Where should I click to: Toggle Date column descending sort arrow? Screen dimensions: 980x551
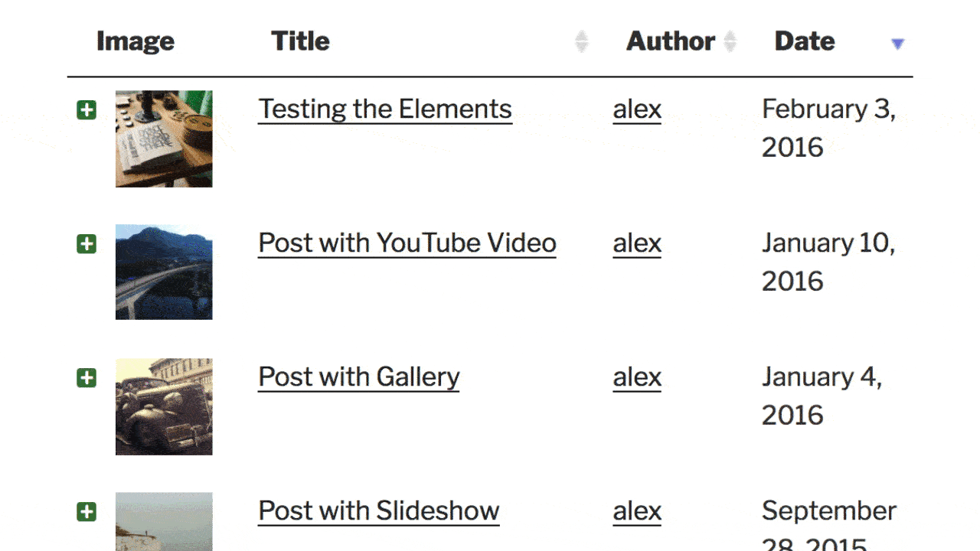pos(898,44)
